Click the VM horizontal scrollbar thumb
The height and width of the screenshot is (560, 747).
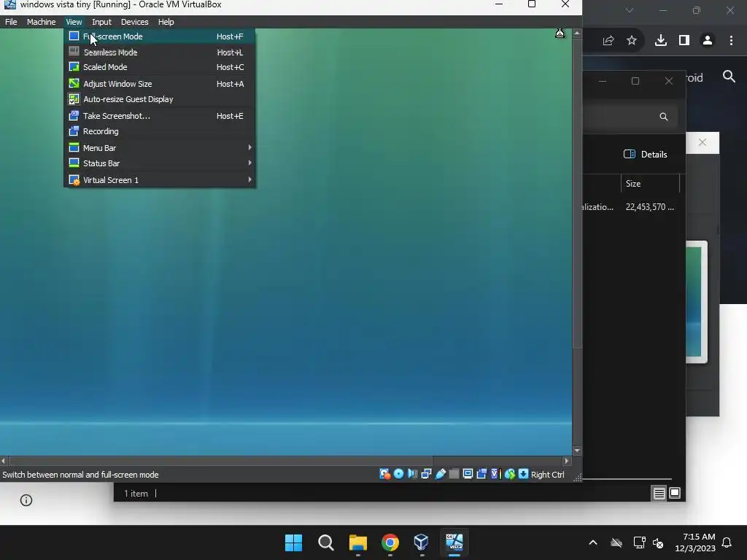click(x=220, y=461)
